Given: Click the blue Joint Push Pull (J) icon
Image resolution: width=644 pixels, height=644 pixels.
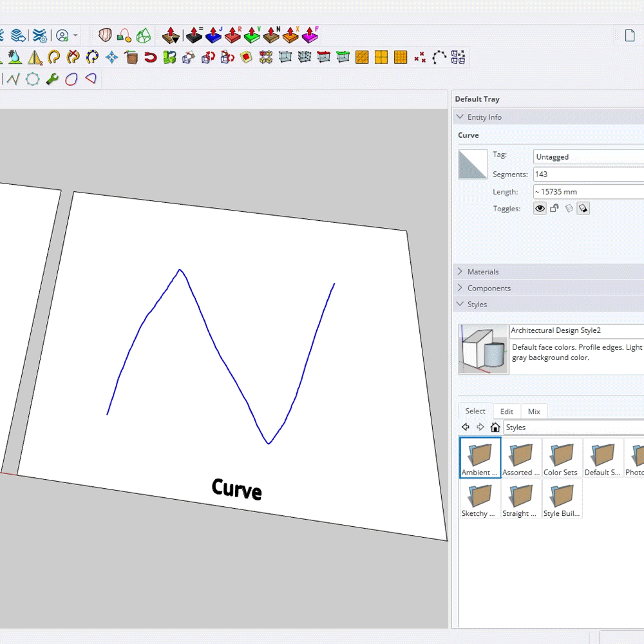Looking at the screenshot, I should 213,35.
